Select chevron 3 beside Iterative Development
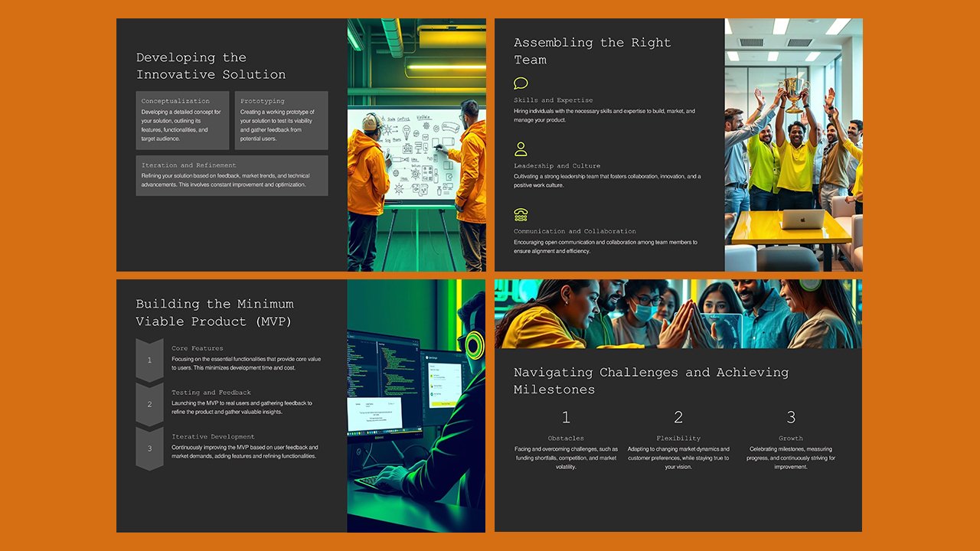980x551 pixels. pos(148,448)
